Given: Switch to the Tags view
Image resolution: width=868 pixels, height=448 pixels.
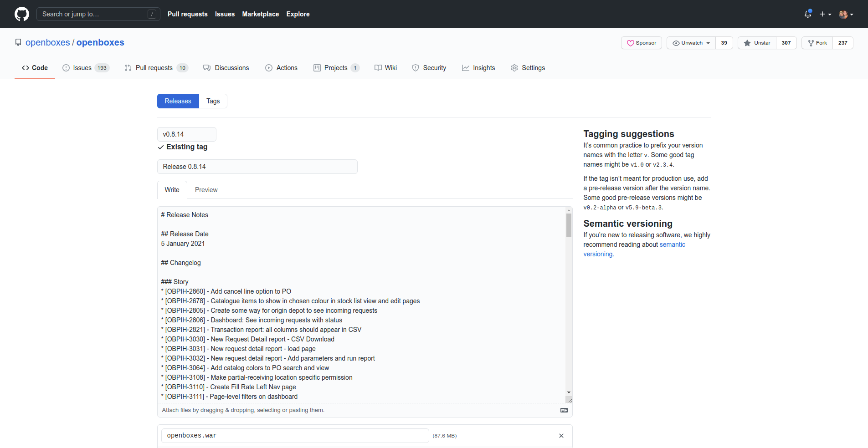Looking at the screenshot, I should 213,101.
